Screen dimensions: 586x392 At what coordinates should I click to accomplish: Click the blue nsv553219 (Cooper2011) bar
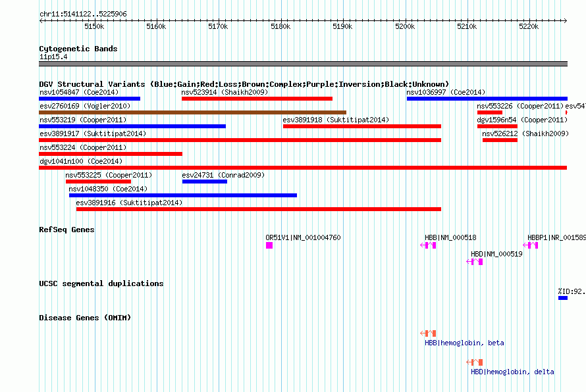(132, 126)
